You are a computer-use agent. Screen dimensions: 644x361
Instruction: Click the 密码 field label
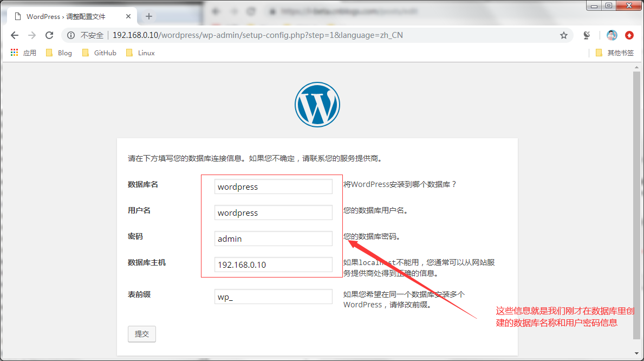coord(135,236)
